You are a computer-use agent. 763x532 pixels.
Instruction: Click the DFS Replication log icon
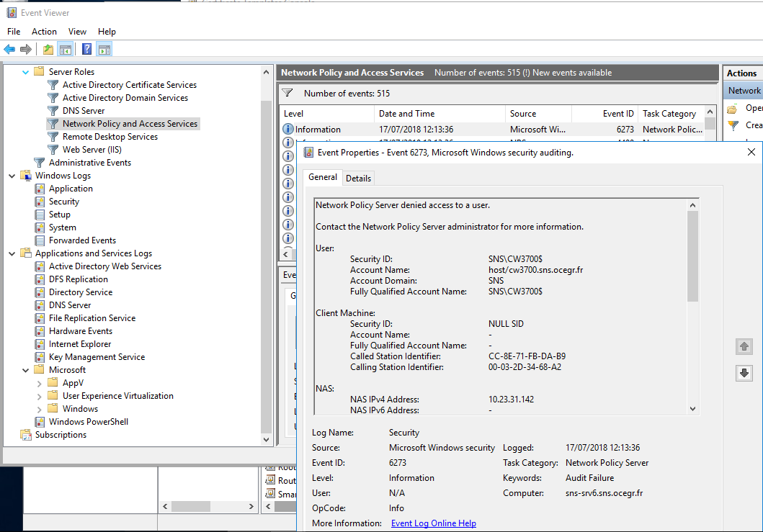point(40,279)
